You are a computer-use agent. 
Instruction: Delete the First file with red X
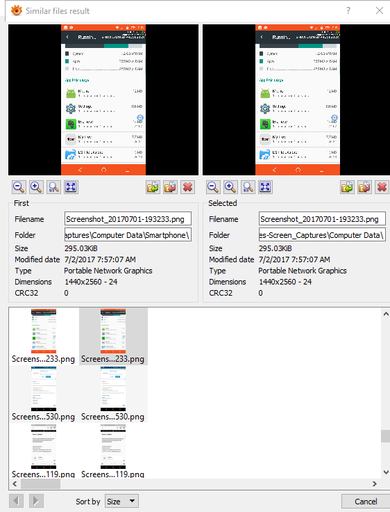pos(188,187)
